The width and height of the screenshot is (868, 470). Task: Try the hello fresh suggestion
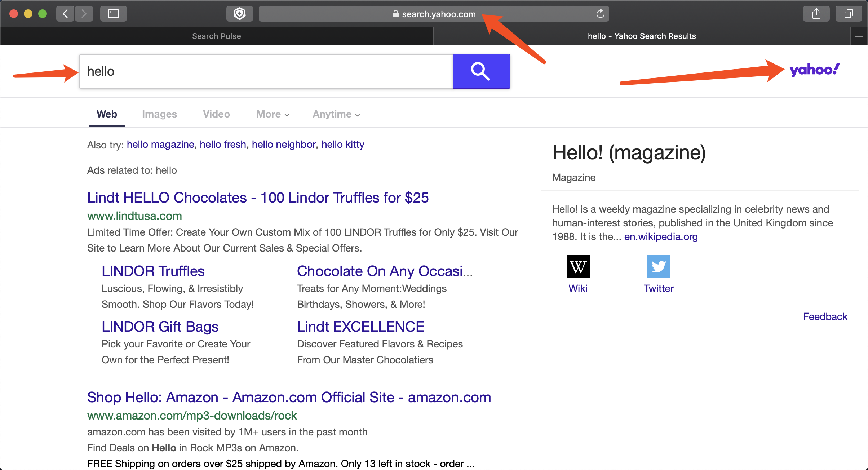coord(223,145)
